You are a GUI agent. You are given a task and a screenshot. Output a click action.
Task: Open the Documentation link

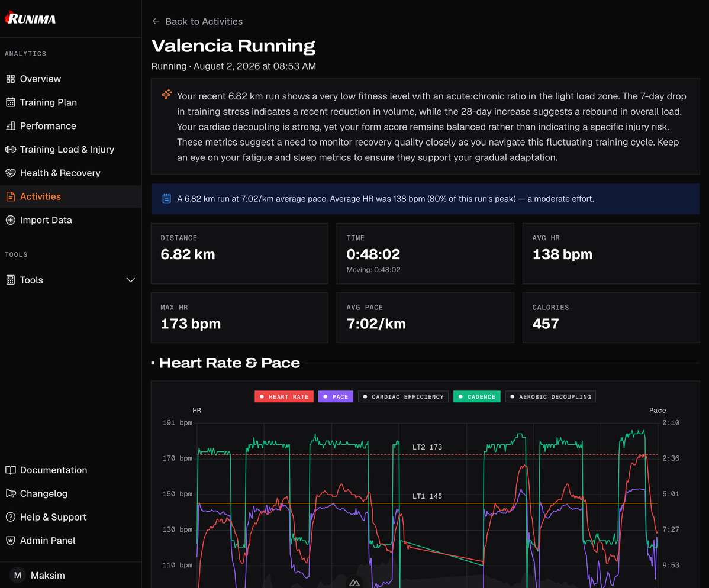pos(70,470)
